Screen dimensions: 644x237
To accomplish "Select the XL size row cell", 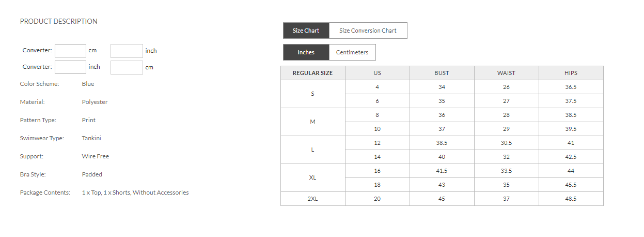I will [312, 178].
